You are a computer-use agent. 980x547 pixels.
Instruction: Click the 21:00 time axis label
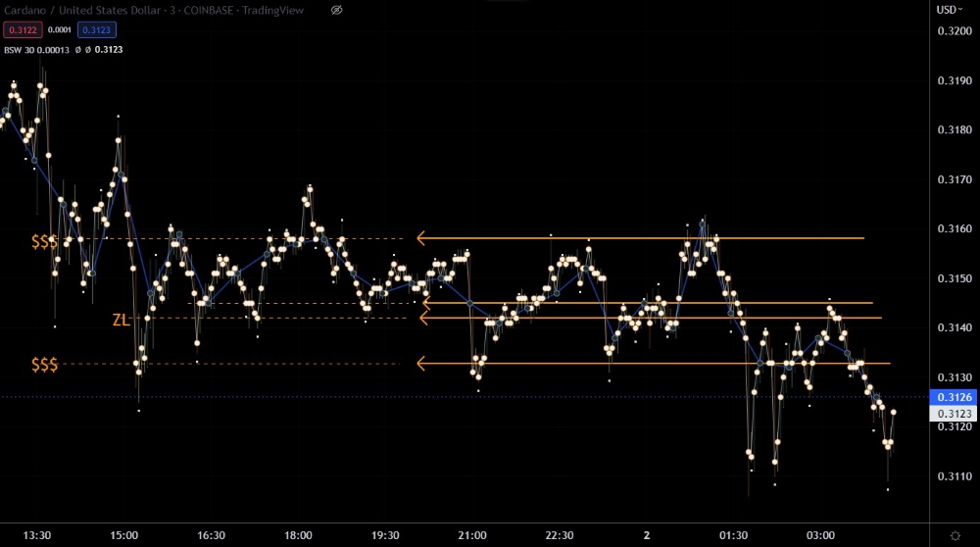coord(472,536)
